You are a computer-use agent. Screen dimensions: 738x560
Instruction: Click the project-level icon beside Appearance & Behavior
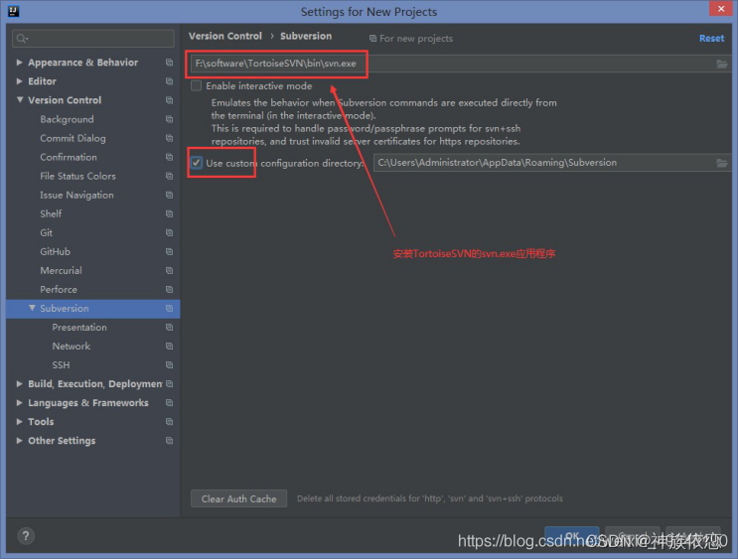tap(170, 63)
